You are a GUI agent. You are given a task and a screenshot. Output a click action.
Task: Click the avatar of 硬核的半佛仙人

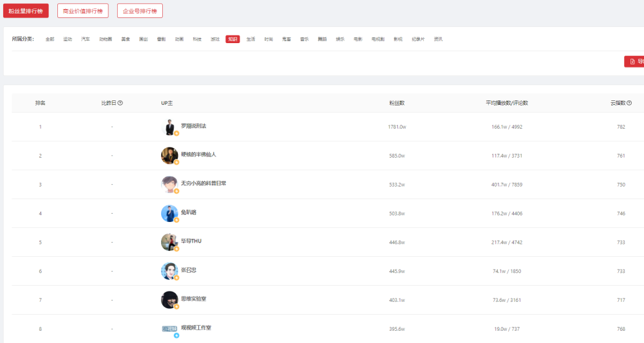pos(169,156)
